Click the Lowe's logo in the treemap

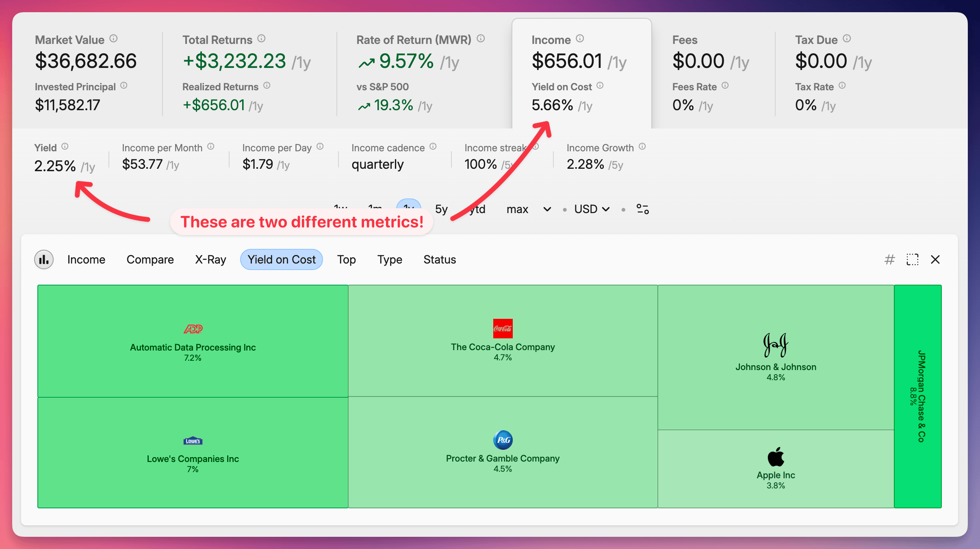pos(193,441)
